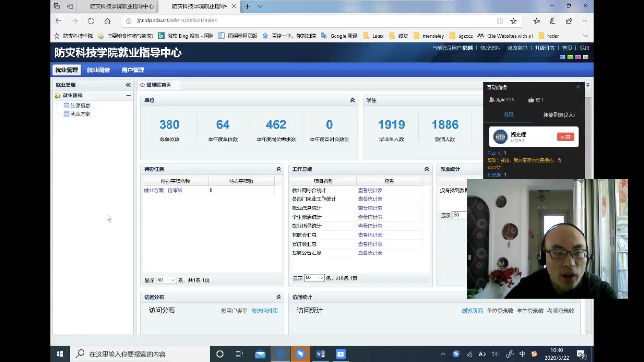The width and height of the screenshot is (644, 362).
Task: Close the 互动面板 panel
Action: tap(578, 87)
